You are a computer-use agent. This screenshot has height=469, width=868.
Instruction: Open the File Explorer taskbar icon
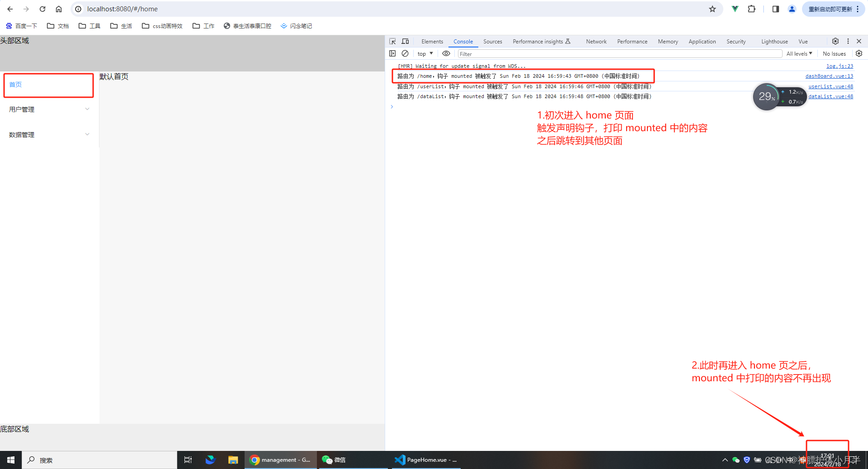click(x=233, y=460)
